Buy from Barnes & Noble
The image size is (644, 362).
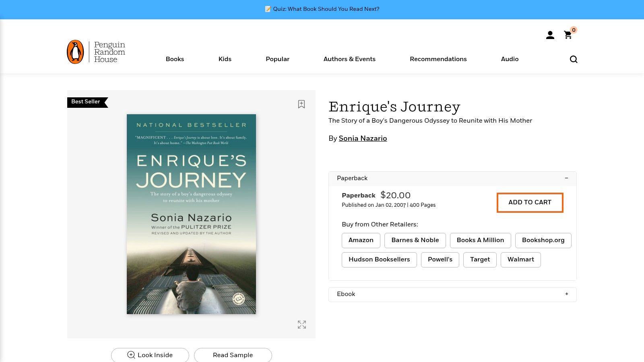point(415,240)
